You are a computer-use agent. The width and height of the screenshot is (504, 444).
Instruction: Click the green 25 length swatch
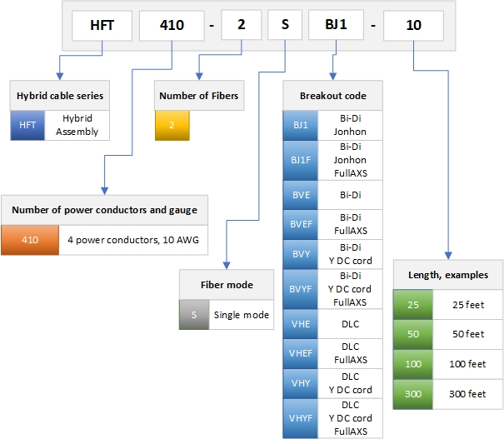[x=413, y=305]
